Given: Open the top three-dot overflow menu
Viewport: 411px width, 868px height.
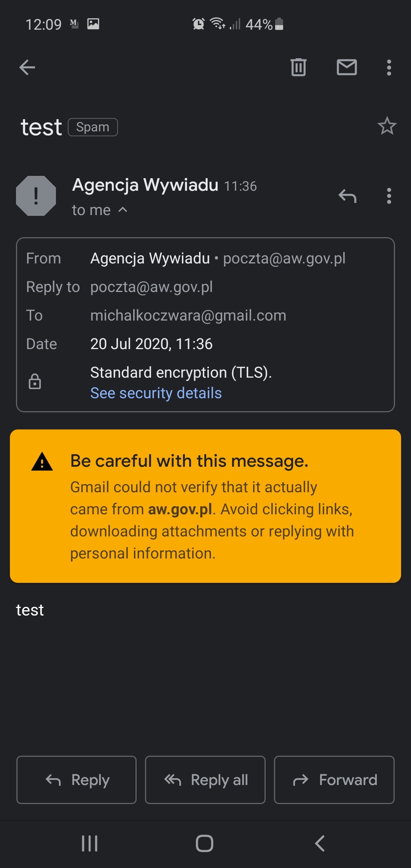Looking at the screenshot, I should click(389, 68).
